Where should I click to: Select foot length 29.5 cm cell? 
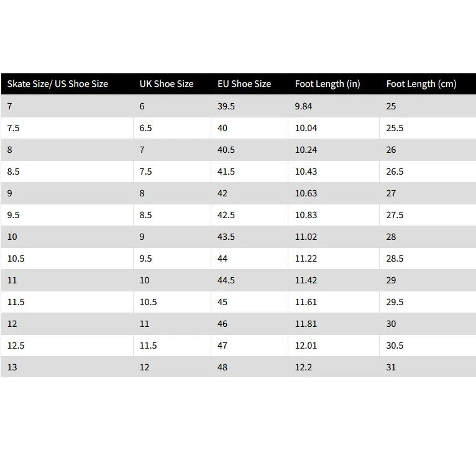[395, 302]
